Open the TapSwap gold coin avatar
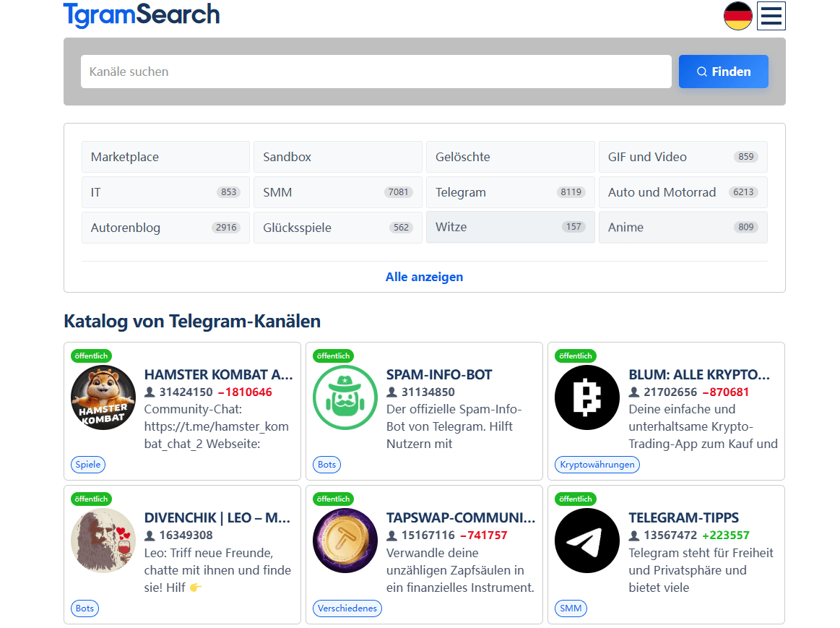This screenshot has width=840, height=628. click(345, 541)
